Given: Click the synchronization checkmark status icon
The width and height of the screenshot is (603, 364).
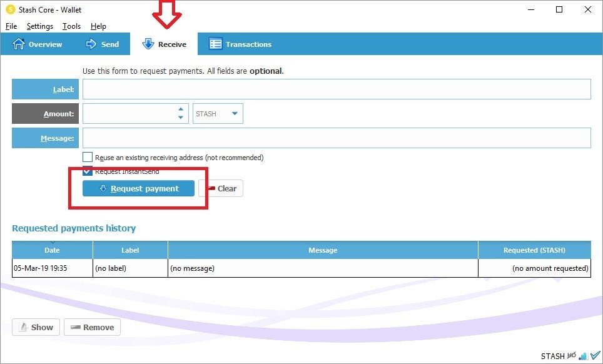Looking at the screenshot, I should [x=595, y=355].
